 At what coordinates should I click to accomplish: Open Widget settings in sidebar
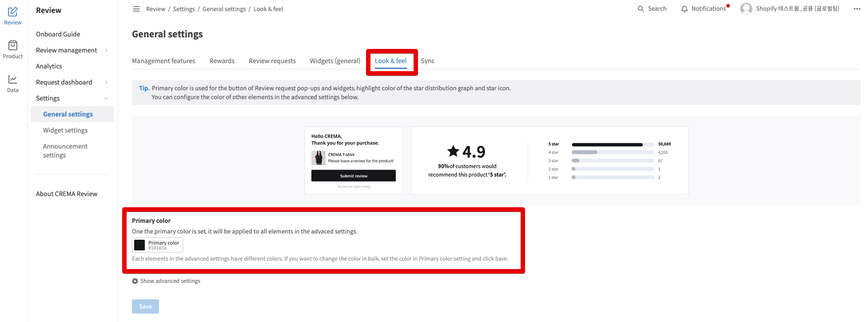[65, 130]
